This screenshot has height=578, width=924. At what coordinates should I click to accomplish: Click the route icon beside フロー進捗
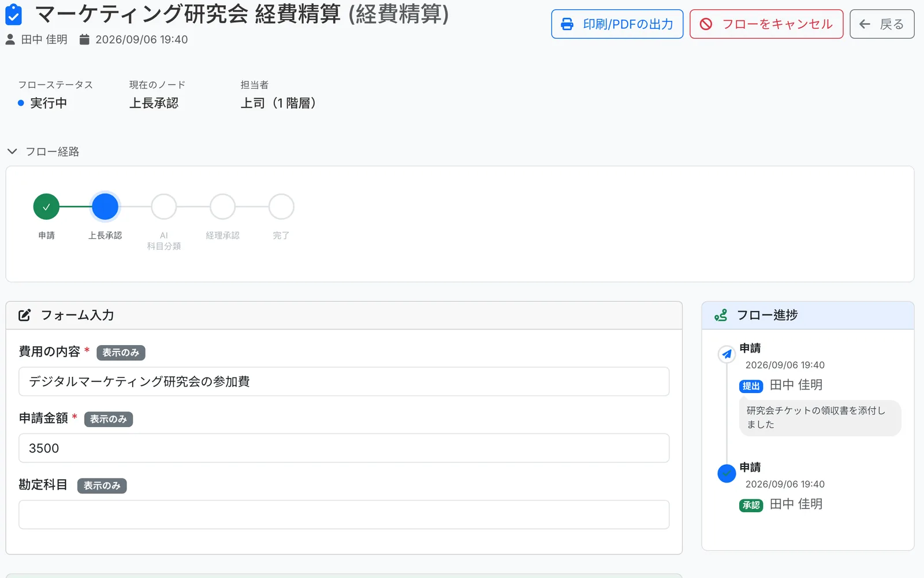click(721, 315)
